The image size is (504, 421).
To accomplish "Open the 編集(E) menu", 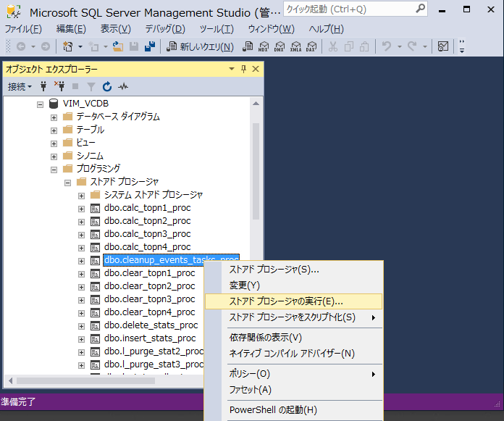I will point(71,29).
